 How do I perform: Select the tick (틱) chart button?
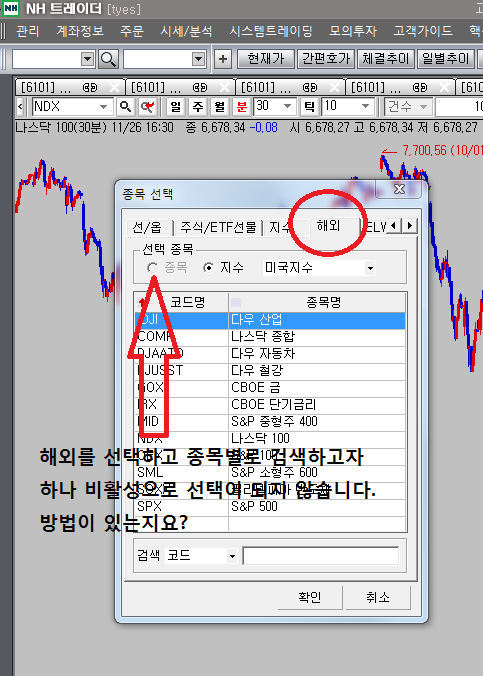point(309,106)
